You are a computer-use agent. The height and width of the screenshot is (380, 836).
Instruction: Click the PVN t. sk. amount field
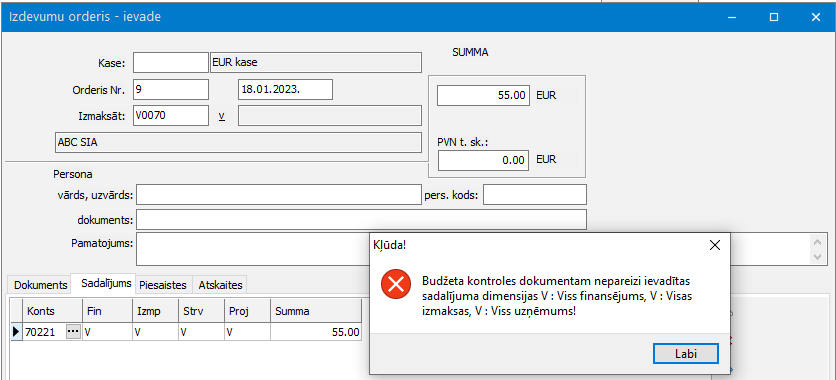(x=484, y=160)
